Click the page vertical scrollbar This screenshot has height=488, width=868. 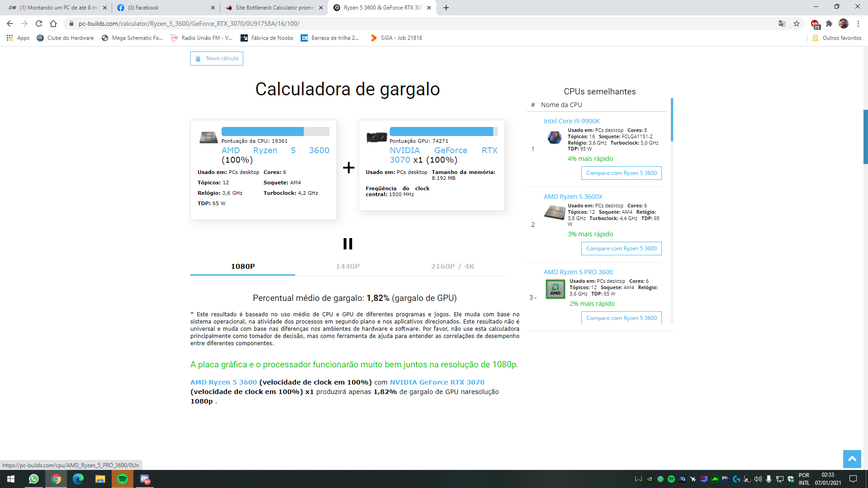tap(865, 136)
